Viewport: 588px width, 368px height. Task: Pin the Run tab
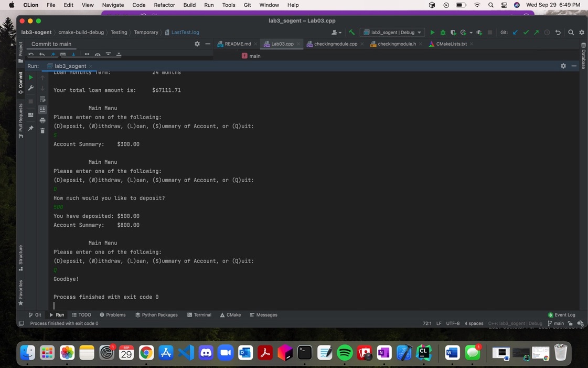(31, 128)
